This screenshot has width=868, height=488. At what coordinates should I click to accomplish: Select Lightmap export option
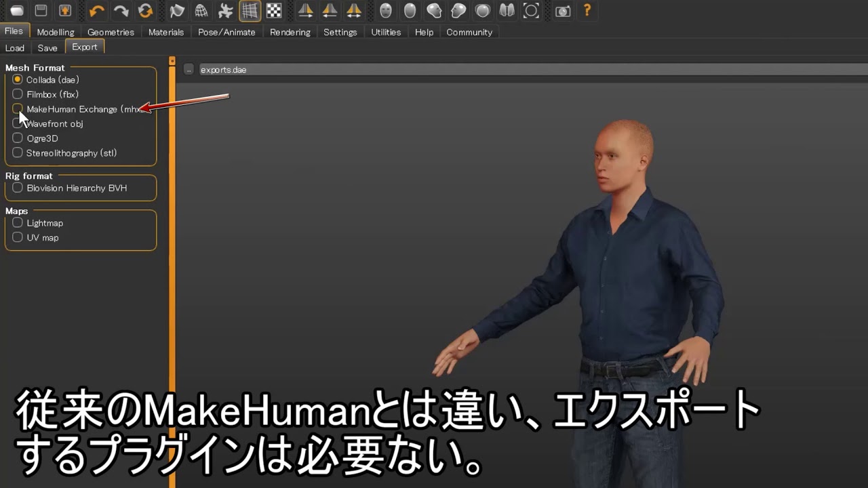click(38, 223)
